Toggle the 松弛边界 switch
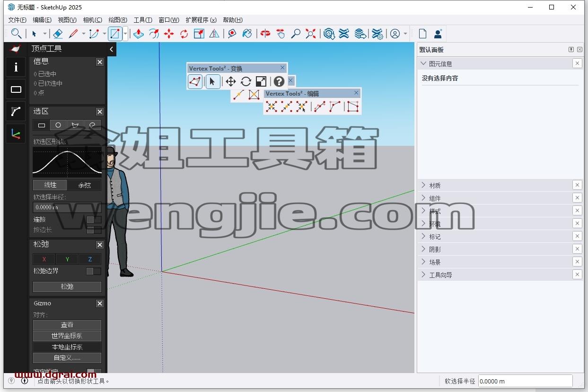Viewport: 588px width, 392px height. tap(94, 271)
